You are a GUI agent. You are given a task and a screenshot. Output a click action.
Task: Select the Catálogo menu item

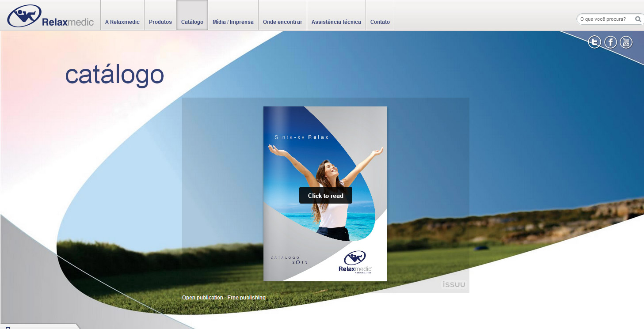[192, 22]
